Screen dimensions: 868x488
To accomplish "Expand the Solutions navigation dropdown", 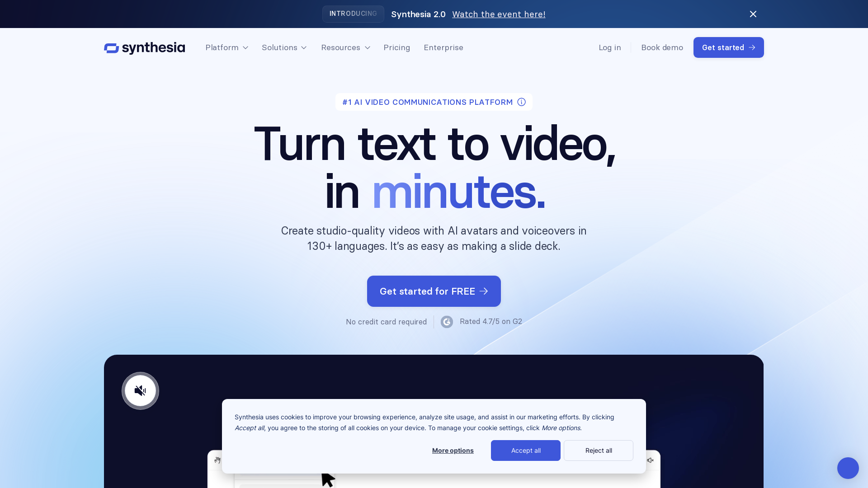I will [284, 47].
